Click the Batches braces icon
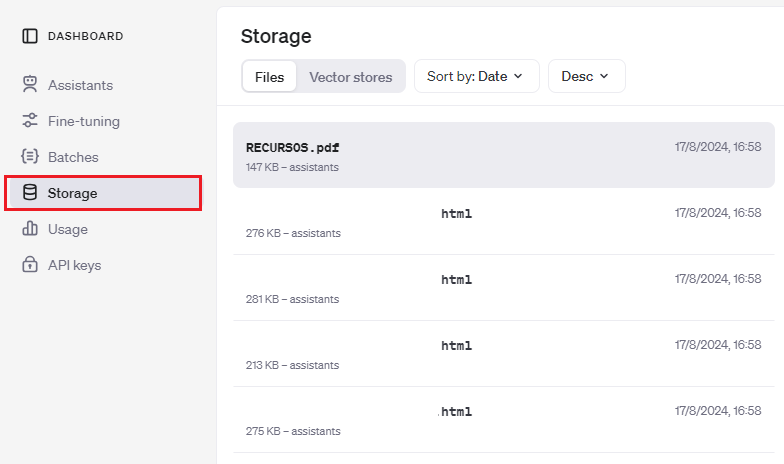This screenshot has width=784, height=464. point(30,156)
